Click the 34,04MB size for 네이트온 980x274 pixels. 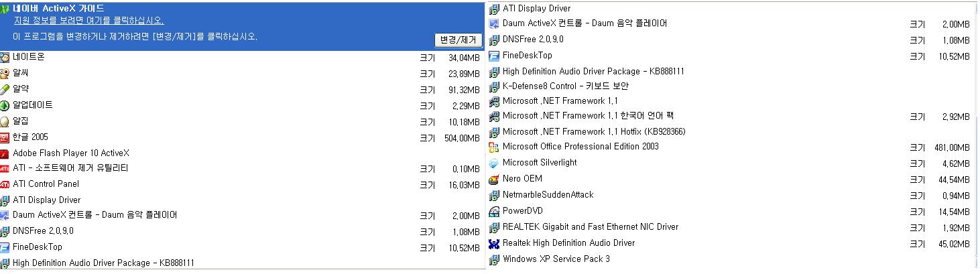(465, 58)
